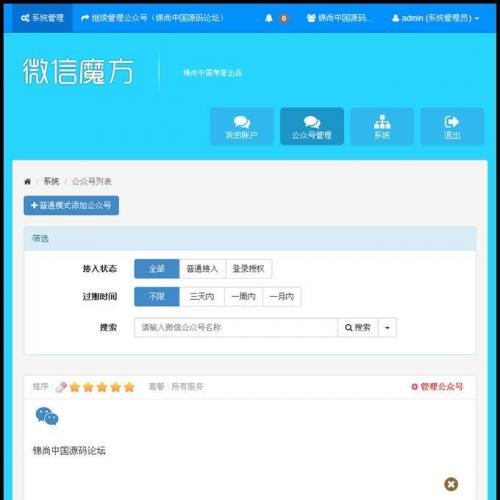Viewport: 500px width, 500px height.
Task: Open the 系统 sitemap icon tile
Action: pos(382,126)
